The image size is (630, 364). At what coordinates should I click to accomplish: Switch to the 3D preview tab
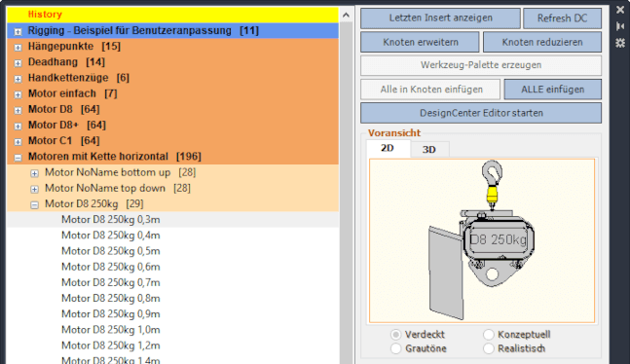(x=429, y=150)
